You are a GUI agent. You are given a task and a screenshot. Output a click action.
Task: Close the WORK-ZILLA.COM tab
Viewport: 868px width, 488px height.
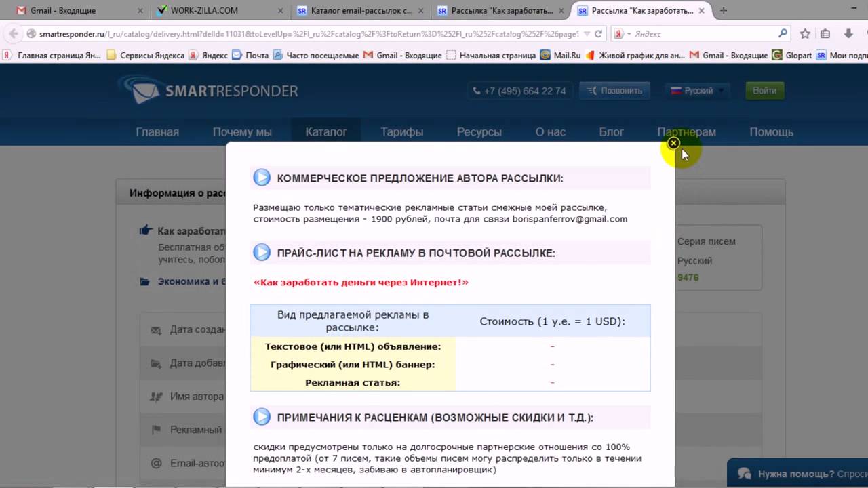[279, 11]
